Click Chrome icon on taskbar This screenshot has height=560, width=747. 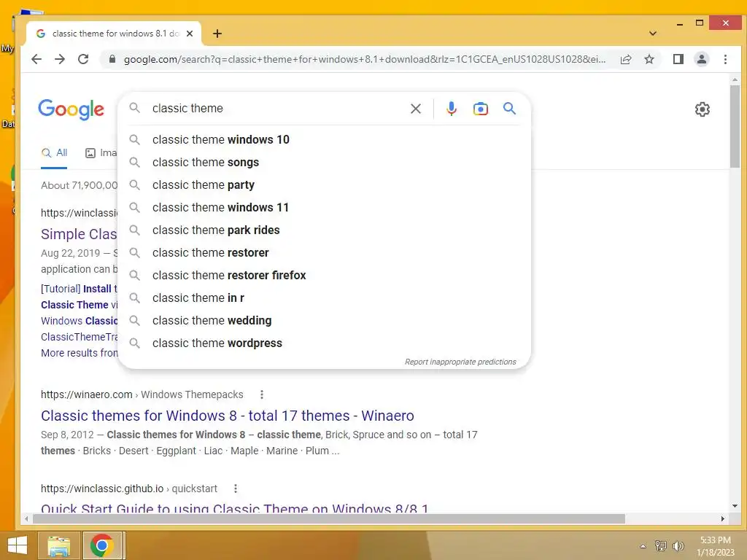coord(101,545)
